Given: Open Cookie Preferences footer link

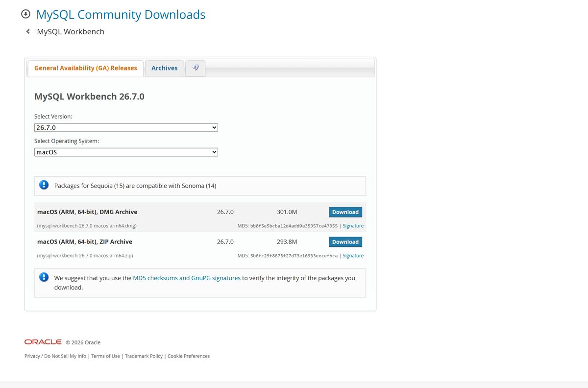Looking at the screenshot, I should tap(189, 356).
